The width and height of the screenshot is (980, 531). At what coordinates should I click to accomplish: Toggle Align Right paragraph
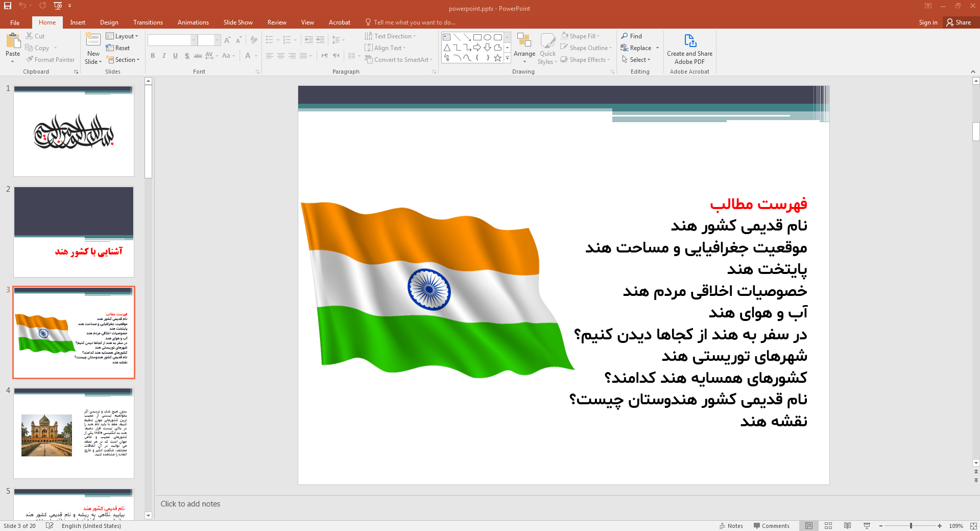coord(292,56)
